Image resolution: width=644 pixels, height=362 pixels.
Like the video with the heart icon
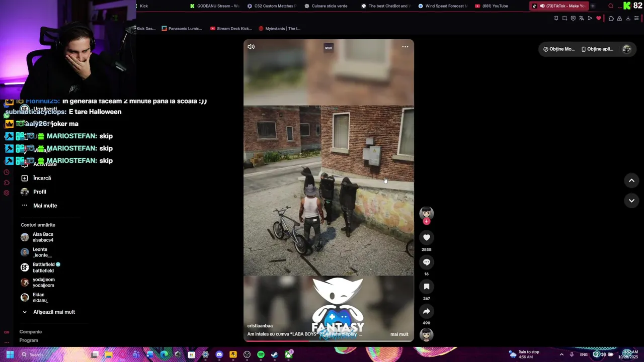pyautogui.click(x=427, y=237)
